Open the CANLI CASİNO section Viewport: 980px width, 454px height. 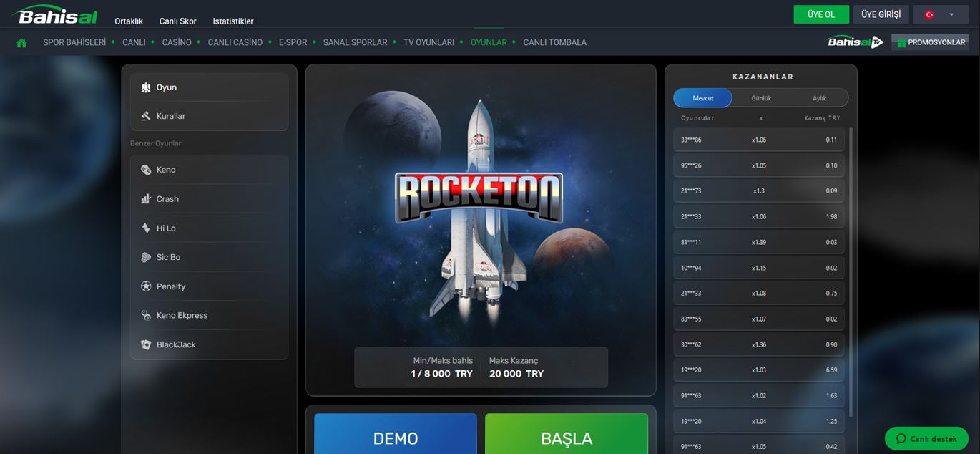pos(235,43)
